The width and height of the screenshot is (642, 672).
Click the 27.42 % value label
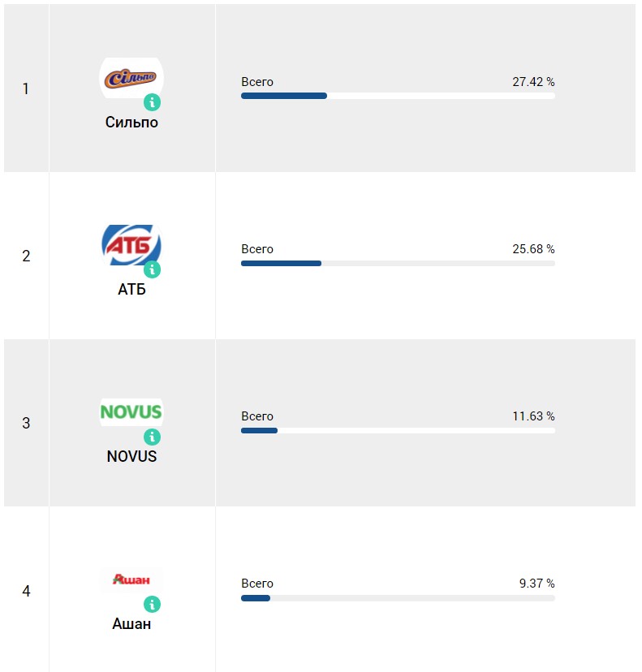pyautogui.click(x=533, y=82)
